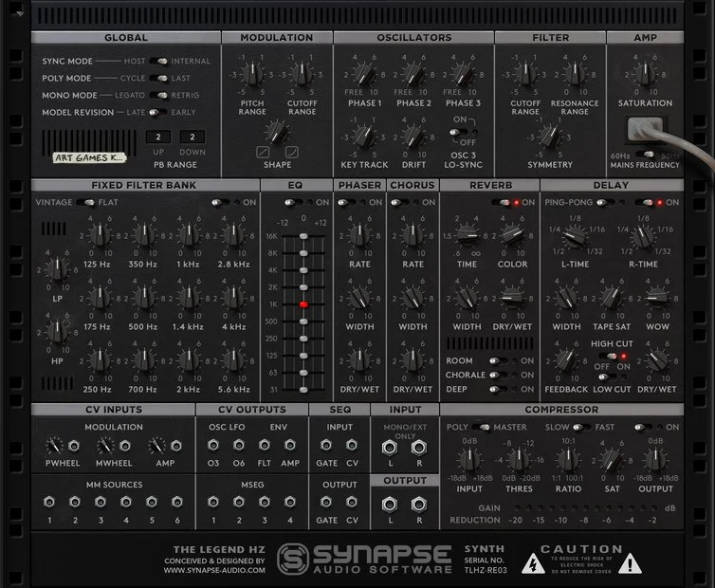Click the EQ 1K band slider handle

point(303,304)
